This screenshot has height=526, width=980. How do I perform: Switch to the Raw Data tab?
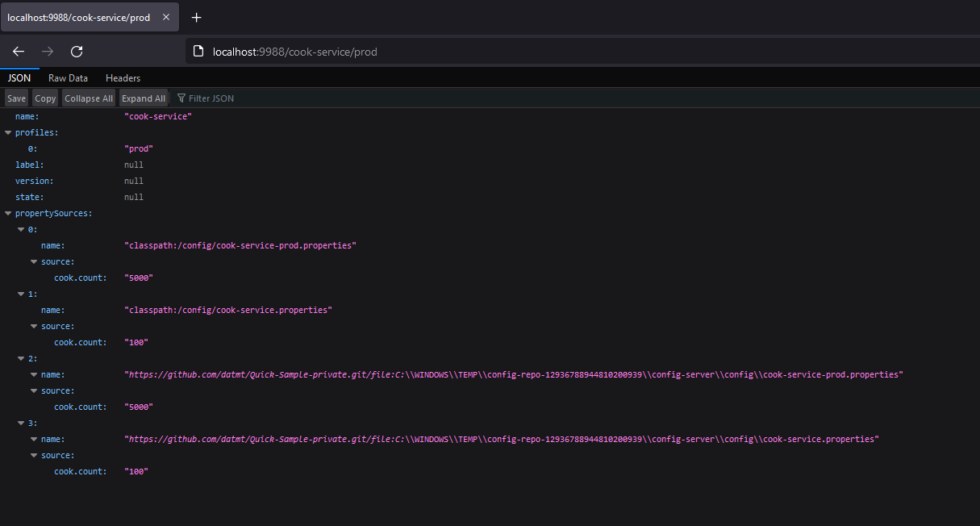(68, 77)
